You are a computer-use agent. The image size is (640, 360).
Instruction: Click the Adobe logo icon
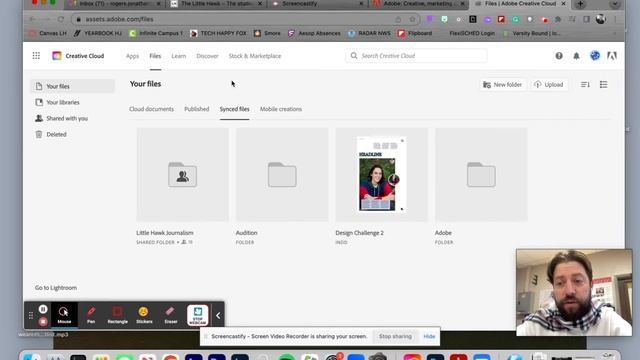pyautogui.click(x=612, y=56)
